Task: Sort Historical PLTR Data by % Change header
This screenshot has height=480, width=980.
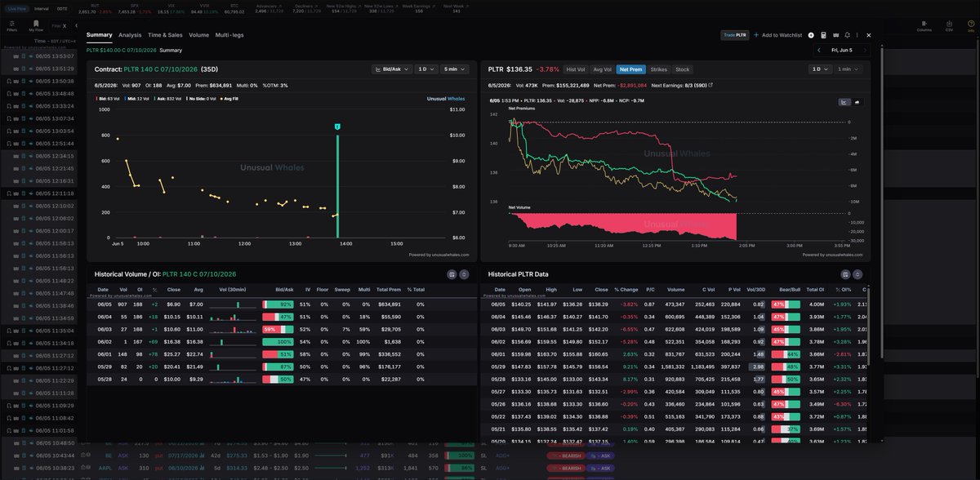Action: click(x=626, y=290)
